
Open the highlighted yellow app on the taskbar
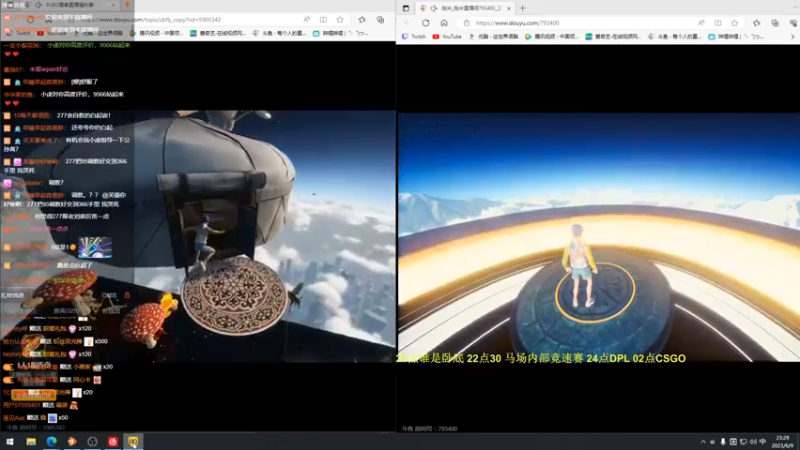tap(133, 441)
